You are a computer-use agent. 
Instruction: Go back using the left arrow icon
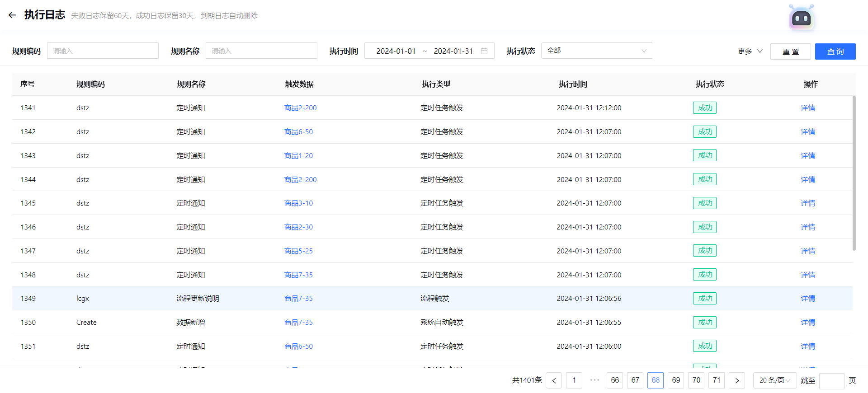[x=12, y=15]
